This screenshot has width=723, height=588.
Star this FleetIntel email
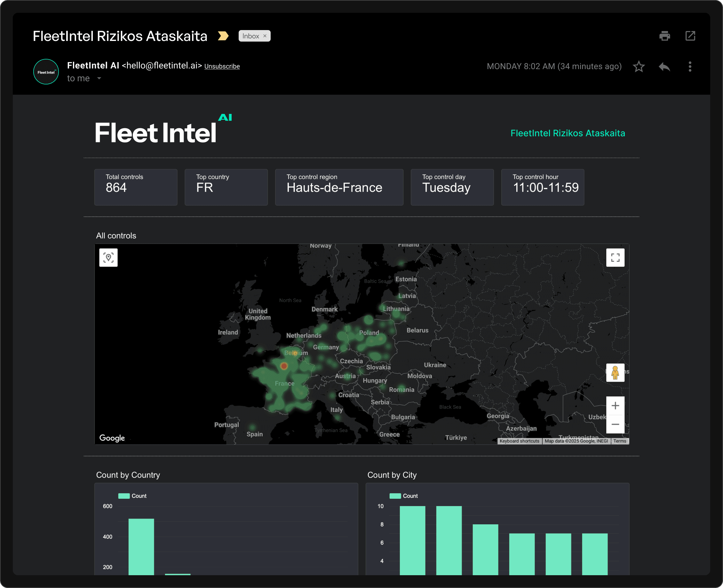tap(639, 67)
